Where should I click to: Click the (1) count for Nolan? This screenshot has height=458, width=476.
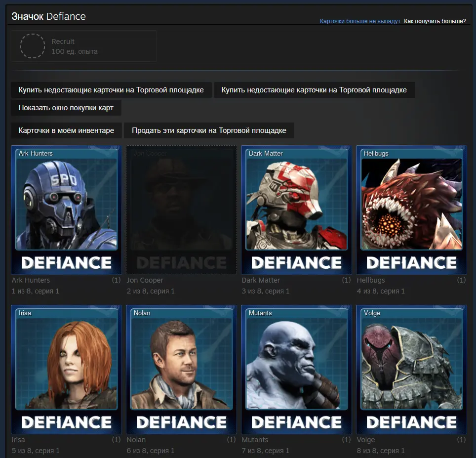231,440
